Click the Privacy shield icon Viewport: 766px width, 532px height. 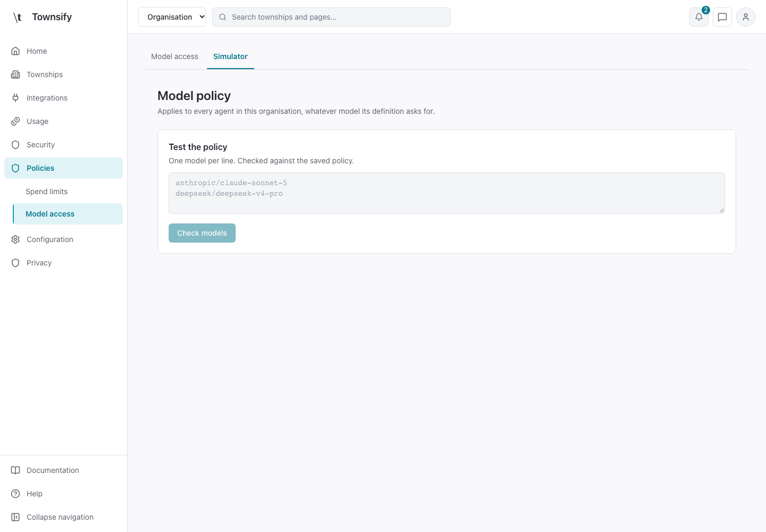(x=15, y=263)
